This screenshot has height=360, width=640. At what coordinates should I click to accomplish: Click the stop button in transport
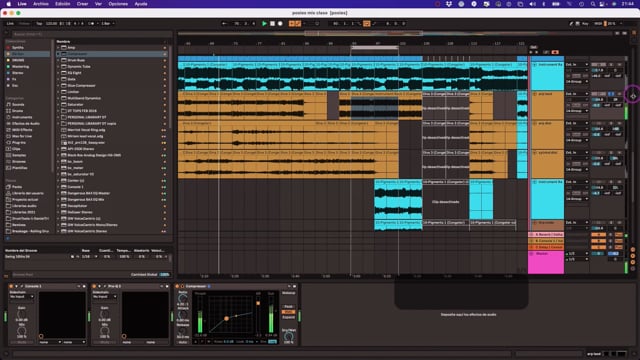pyautogui.click(x=272, y=24)
